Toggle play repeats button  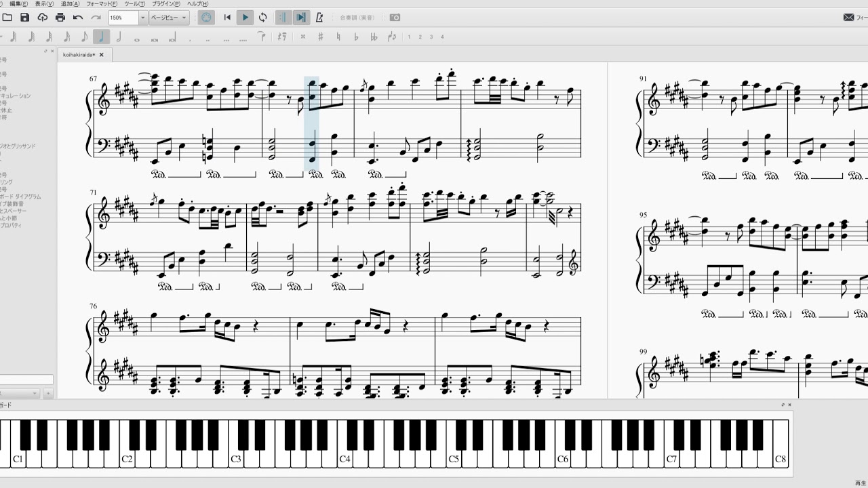[x=283, y=17]
